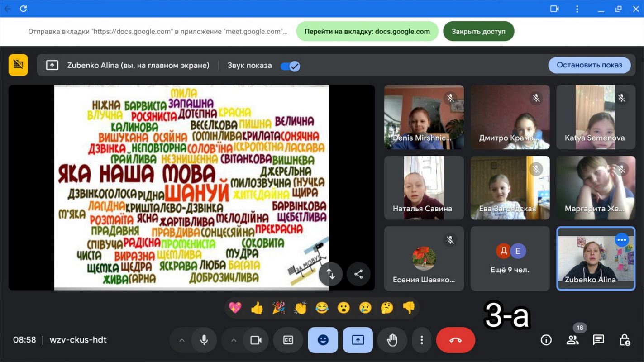Send the thumbs up emoji reaction

[257, 308]
